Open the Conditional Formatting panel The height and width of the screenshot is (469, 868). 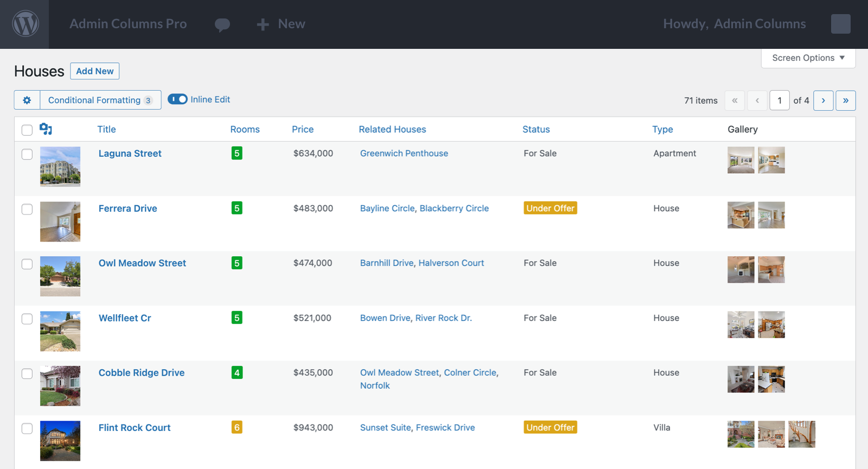coord(100,100)
